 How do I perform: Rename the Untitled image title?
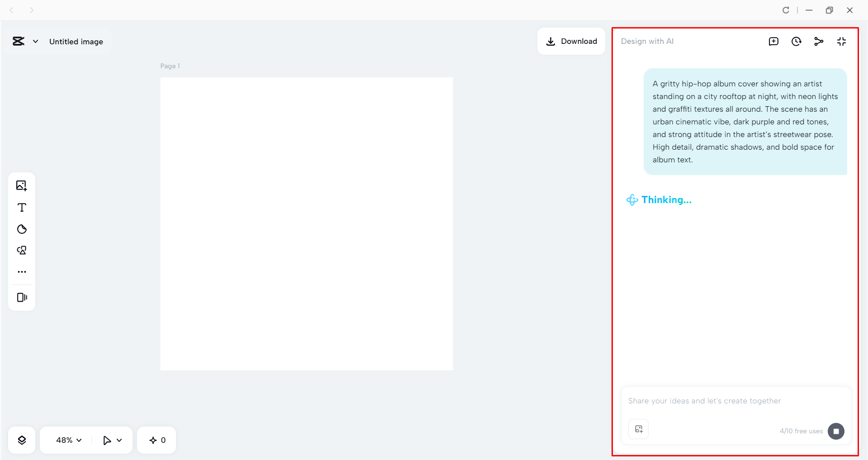pos(76,42)
